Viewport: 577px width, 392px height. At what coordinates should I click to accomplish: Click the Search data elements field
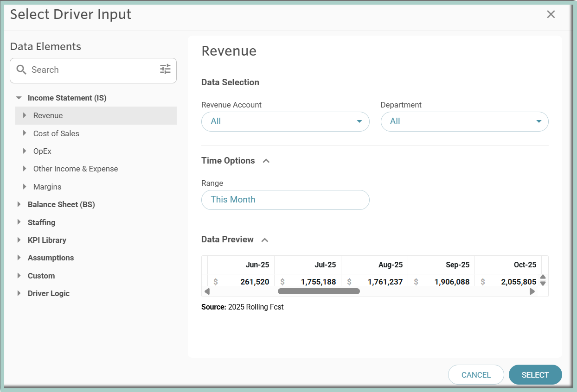[93, 70]
